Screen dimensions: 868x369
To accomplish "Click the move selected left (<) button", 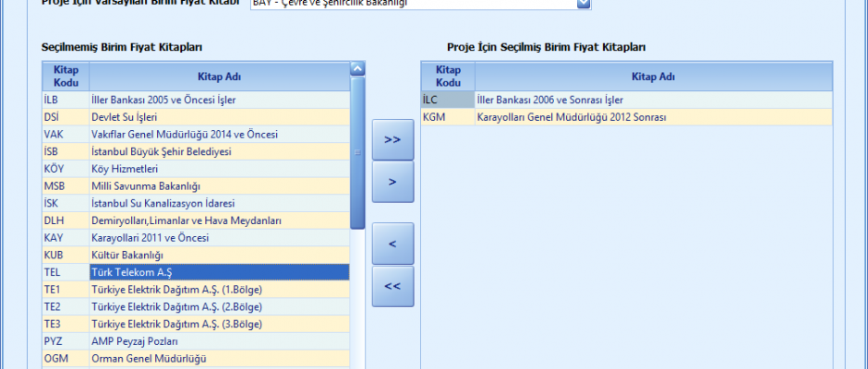I will coord(392,244).
